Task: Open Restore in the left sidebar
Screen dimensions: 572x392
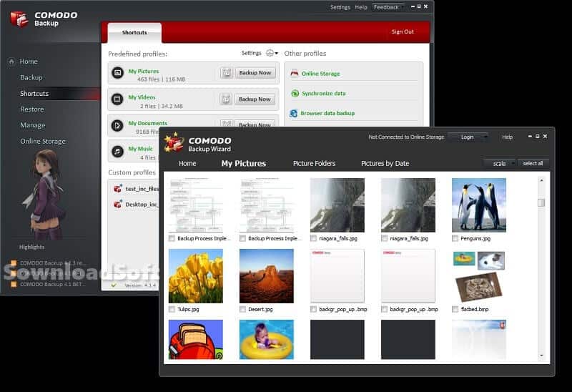Action: (32, 109)
